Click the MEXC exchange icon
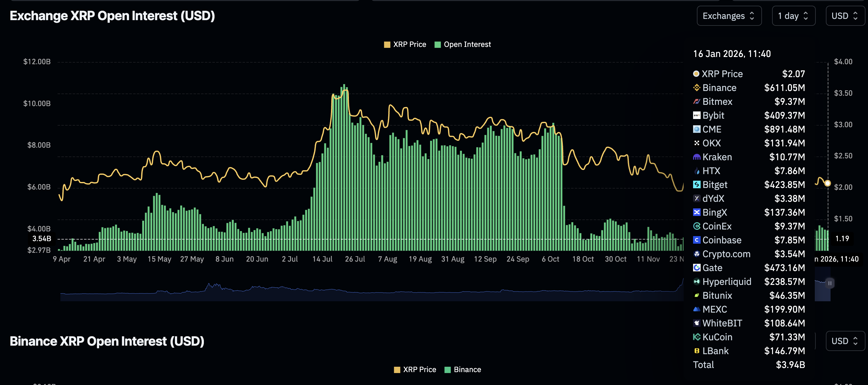This screenshot has width=868, height=385. click(x=697, y=309)
